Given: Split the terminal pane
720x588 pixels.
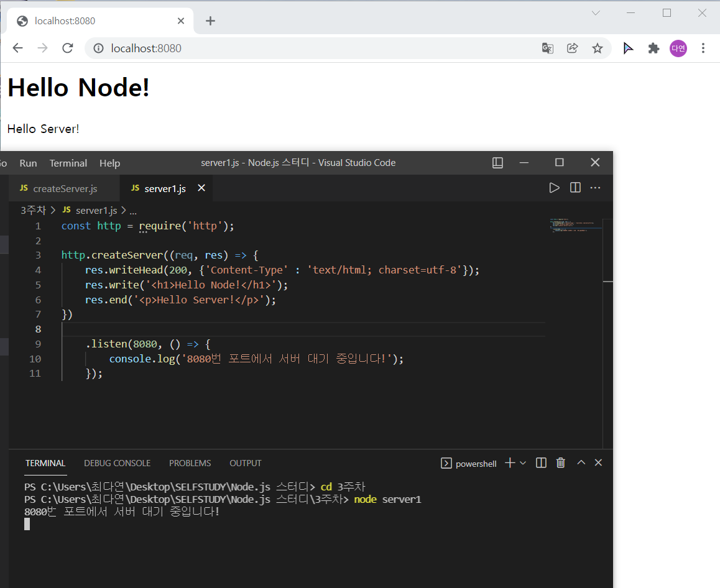Looking at the screenshot, I should (x=541, y=462).
